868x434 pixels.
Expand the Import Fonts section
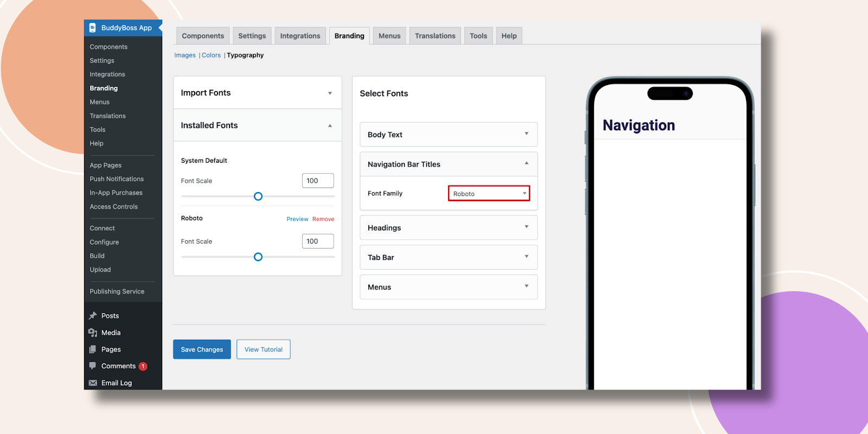tap(258, 93)
